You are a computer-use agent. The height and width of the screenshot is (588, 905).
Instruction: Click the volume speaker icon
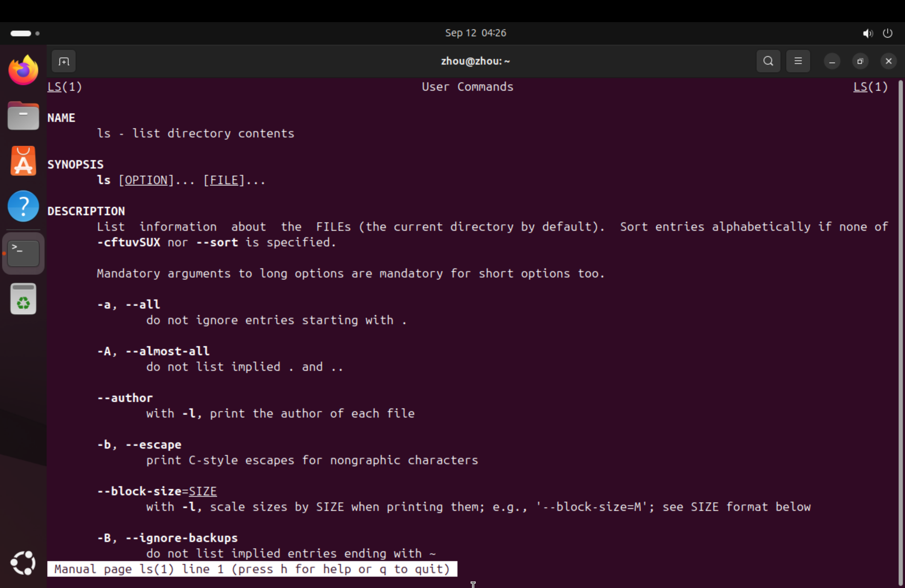[867, 34]
